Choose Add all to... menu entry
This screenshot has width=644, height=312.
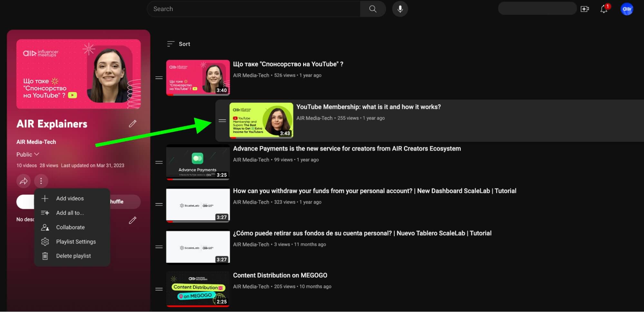72,213
